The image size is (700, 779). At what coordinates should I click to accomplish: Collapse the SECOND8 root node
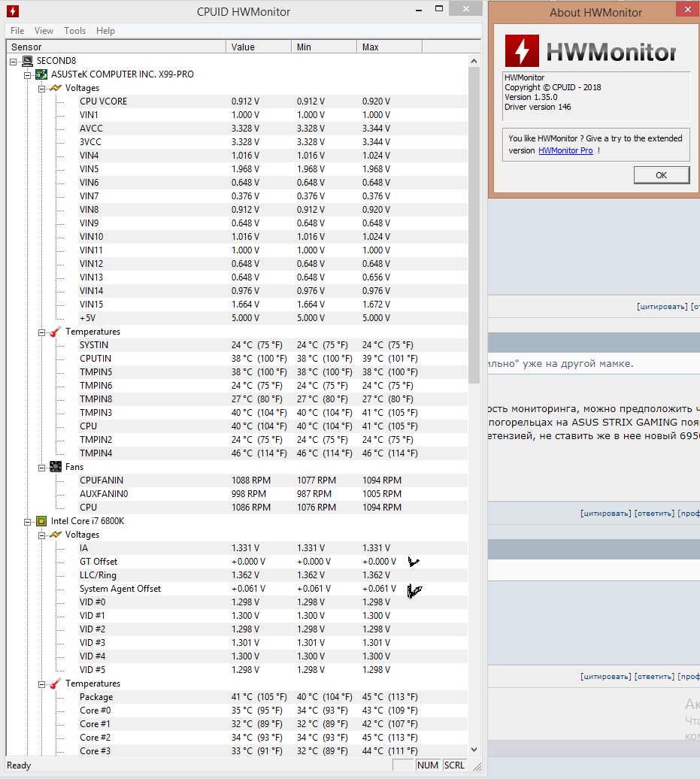(14, 62)
